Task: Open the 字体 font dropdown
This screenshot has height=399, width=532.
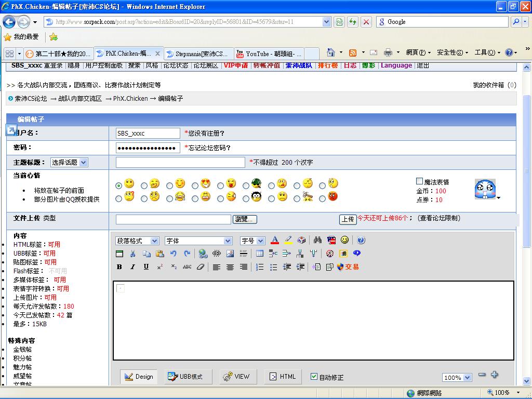Action: click(x=198, y=241)
